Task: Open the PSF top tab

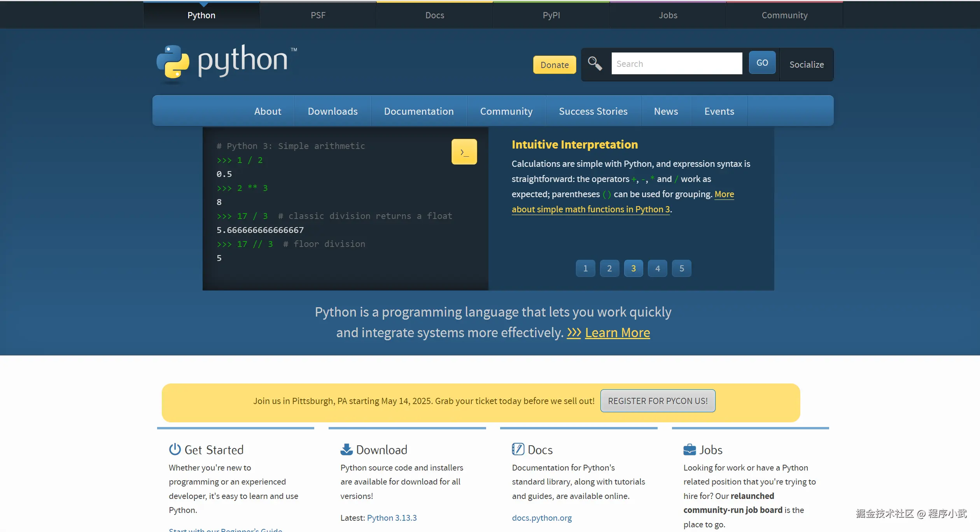Action: click(x=318, y=15)
